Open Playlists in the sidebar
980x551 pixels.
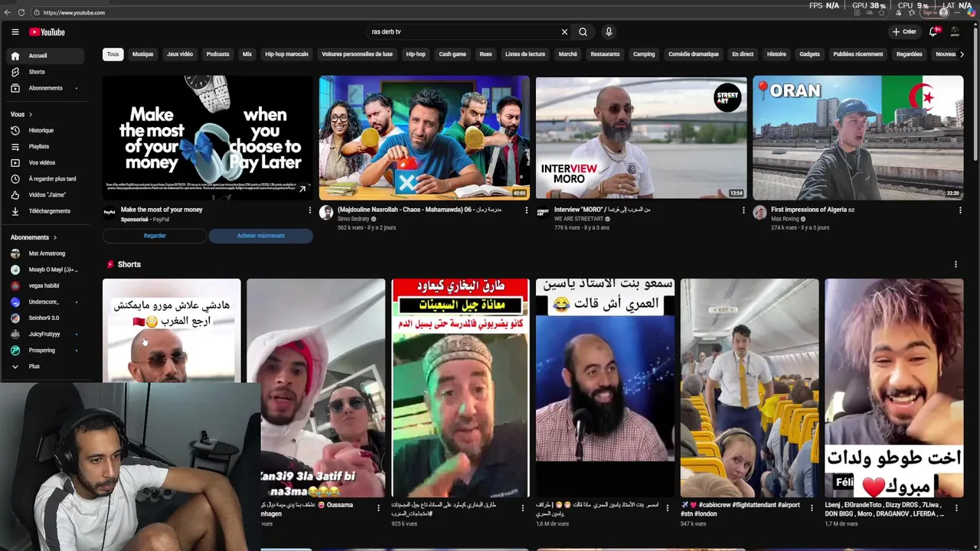(x=46, y=146)
